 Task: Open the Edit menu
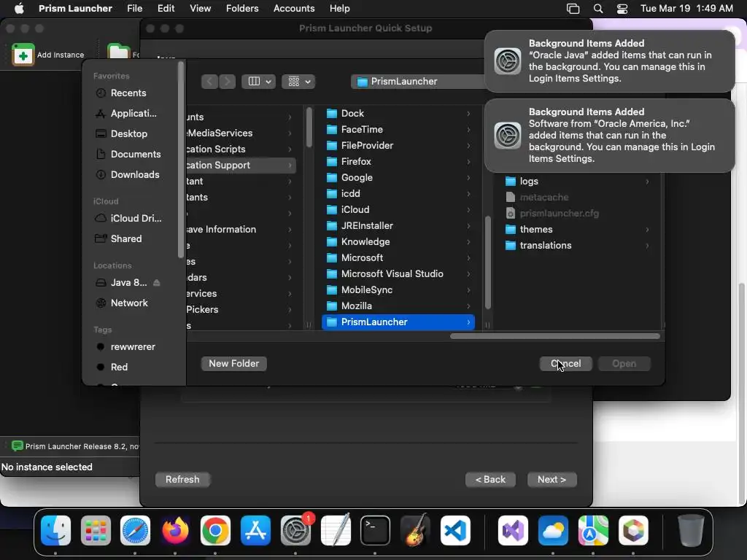point(166,9)
